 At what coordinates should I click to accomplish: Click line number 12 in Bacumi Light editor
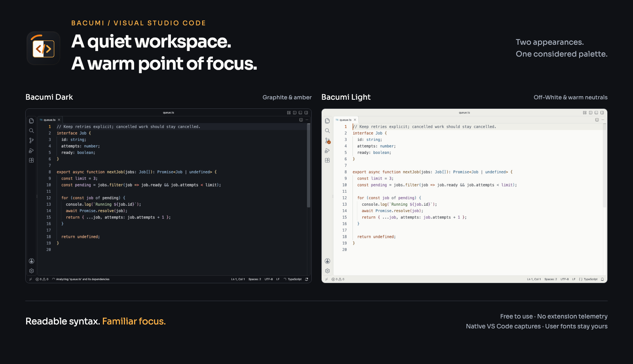click(x=345, y=198)
